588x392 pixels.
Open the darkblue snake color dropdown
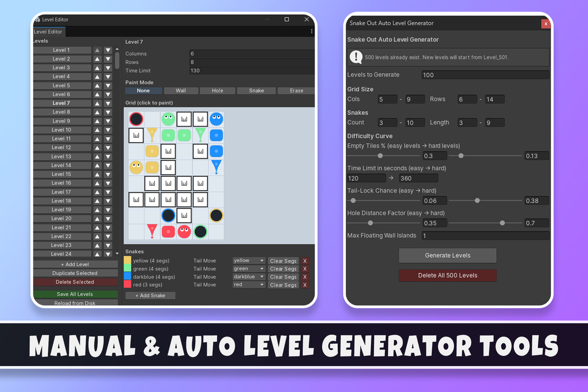248,276
